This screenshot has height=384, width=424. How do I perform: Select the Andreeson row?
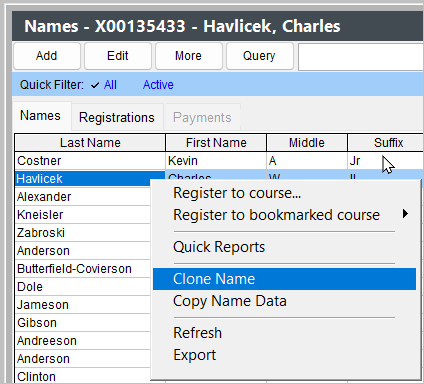coord(83,341)
